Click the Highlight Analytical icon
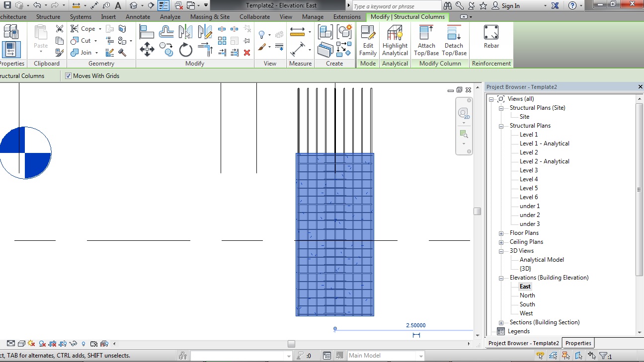Screen dimensions: 644x362 [x=395, y=40]
